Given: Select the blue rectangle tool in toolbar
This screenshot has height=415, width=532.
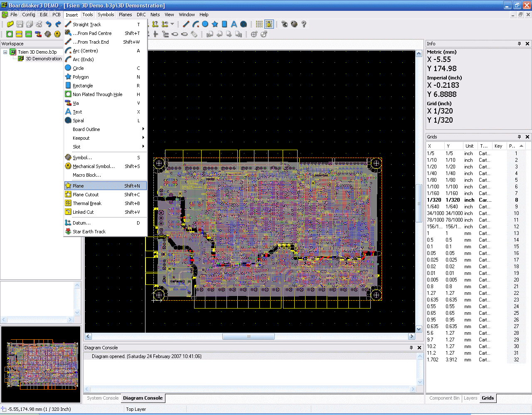Looking at the screenshot, I should pyautogui.click(x=224, y=24).
